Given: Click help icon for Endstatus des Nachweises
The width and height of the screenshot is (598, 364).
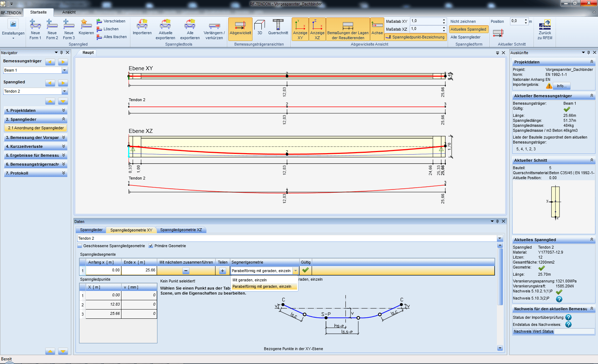Looking at the screenshot, I should (568, 324).
